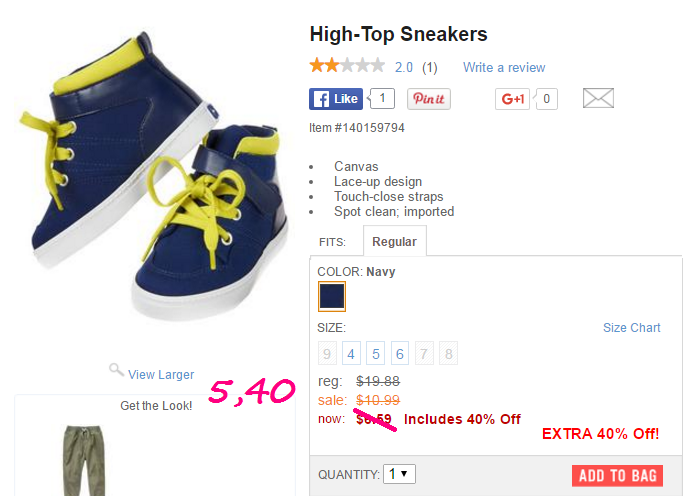The width and height of the screenshot is (687, 496).
Task: Click the email envelope share icon
Action: pyautogui.click(x=598, y=98)
